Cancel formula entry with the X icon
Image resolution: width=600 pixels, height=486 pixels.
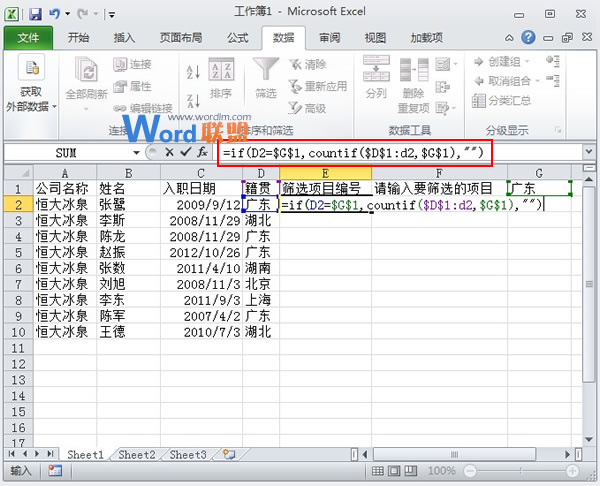click(169, 153)
